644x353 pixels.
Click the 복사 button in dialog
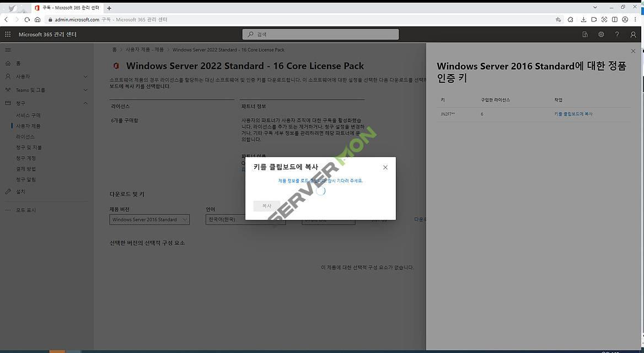266,206
